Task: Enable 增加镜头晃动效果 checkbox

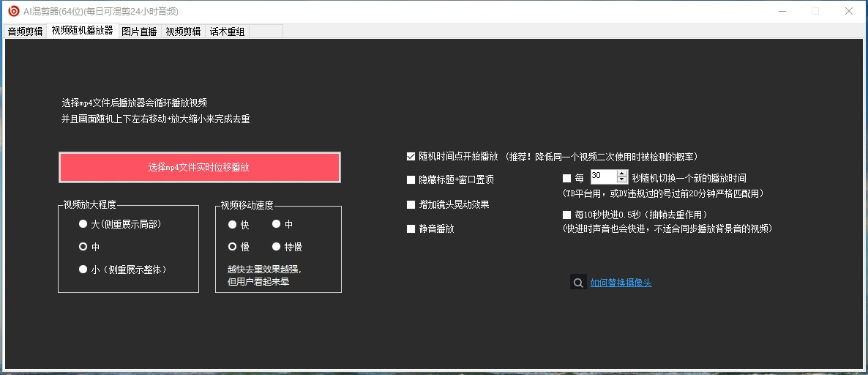Action: [411, 204]
